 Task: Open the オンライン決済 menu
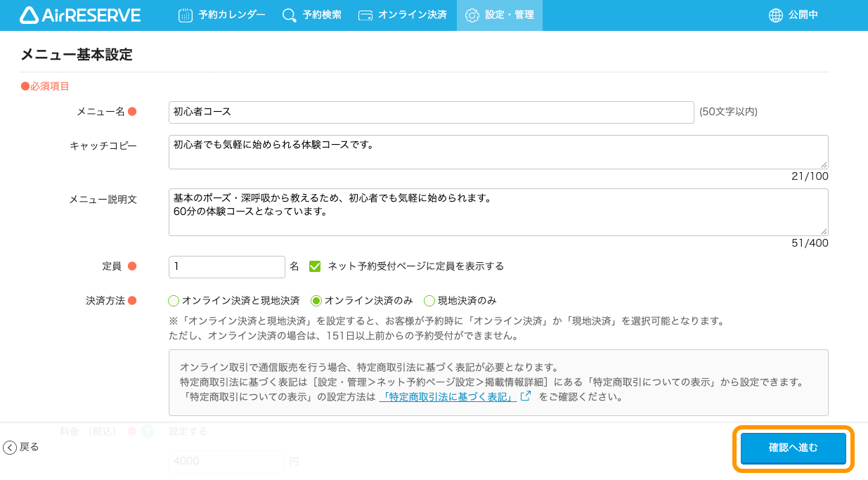(x=403, y=15)
